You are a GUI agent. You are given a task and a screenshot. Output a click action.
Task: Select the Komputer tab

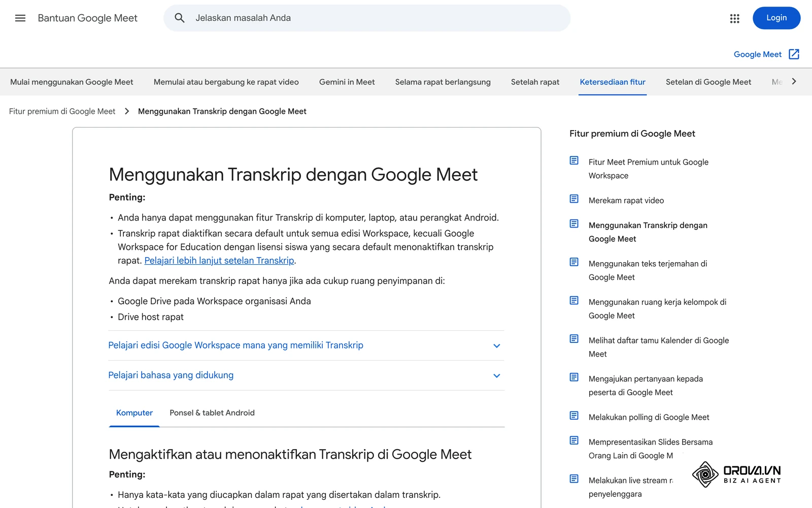(134, 413)
